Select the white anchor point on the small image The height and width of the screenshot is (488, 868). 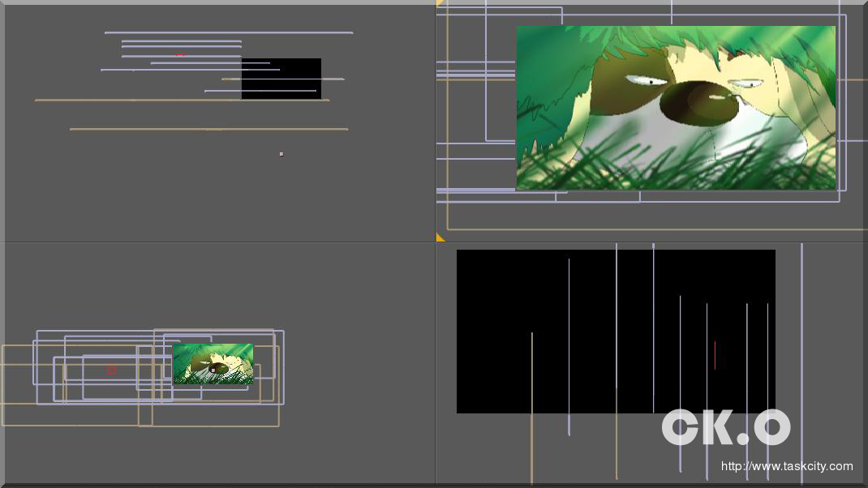(x=213, y=370)
